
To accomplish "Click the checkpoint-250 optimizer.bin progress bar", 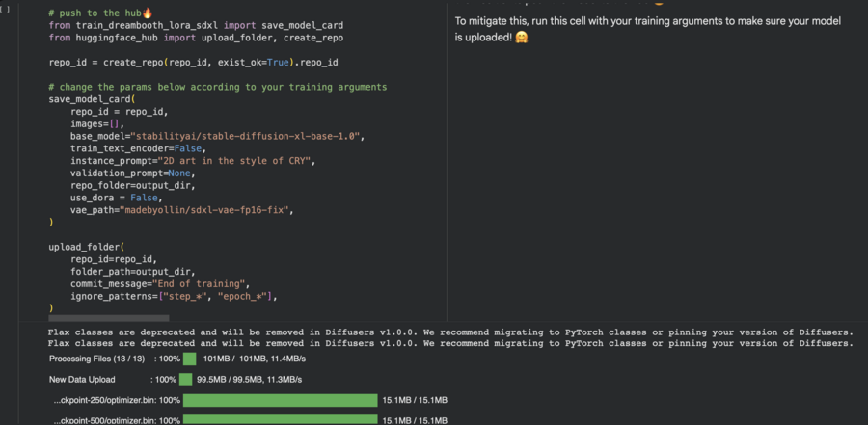I will point(280,400).
